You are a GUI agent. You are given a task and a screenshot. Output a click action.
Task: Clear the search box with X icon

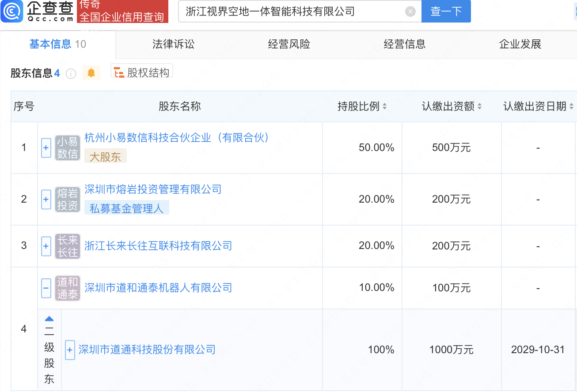(x=410, y=11)
